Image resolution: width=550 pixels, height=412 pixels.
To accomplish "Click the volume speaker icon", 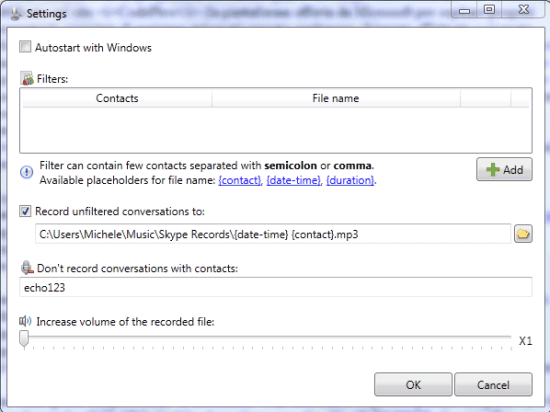I will tap(25, 321).
